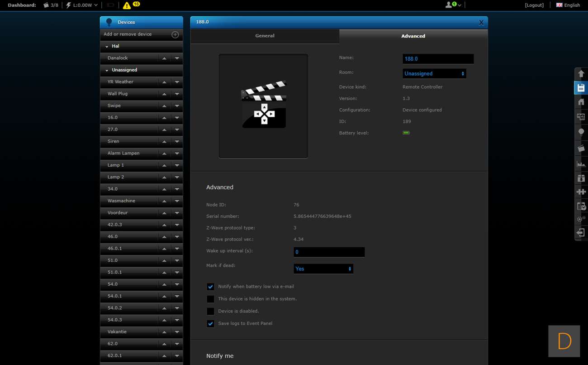Check This device is hidden in the system
Screen dimensions: 588x365
[x=210, y=299]
